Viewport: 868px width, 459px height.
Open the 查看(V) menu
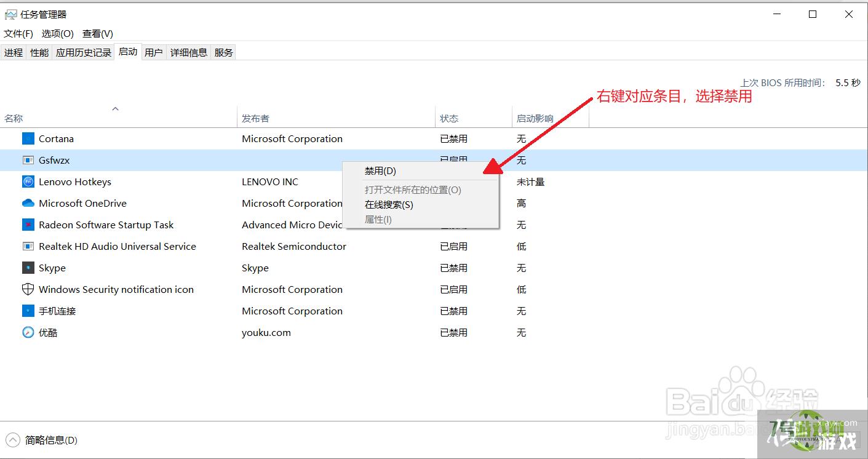[98, 34]
